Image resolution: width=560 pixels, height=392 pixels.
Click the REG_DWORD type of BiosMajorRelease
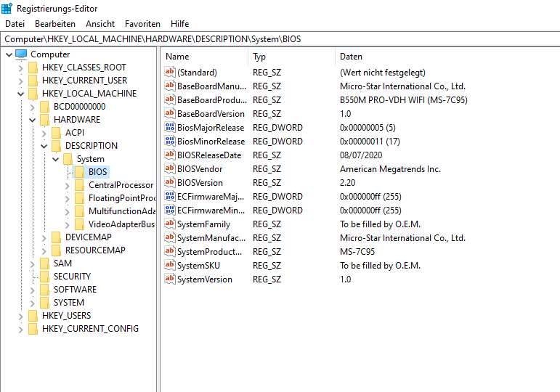[x=277, y=128]
